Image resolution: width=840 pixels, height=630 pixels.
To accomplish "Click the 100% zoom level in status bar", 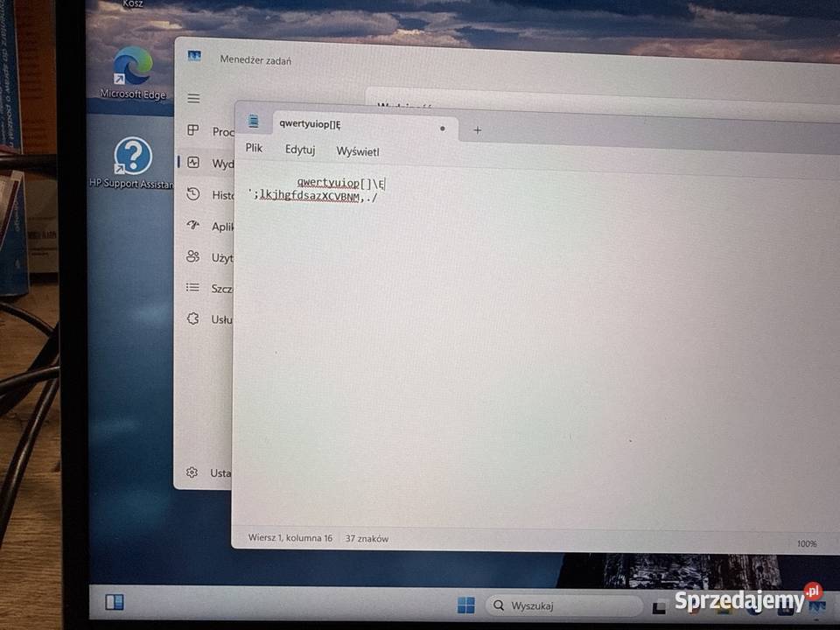I will click(x=806, y=543).
